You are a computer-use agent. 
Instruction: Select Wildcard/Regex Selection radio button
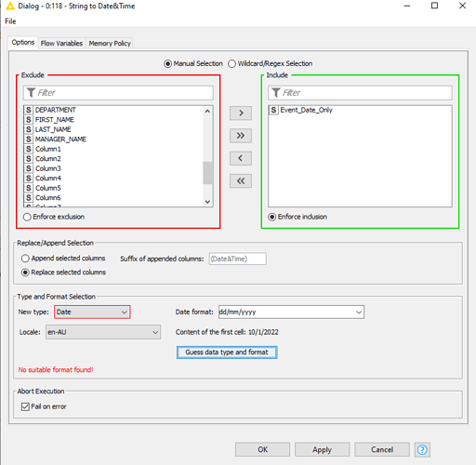[231, 64]
